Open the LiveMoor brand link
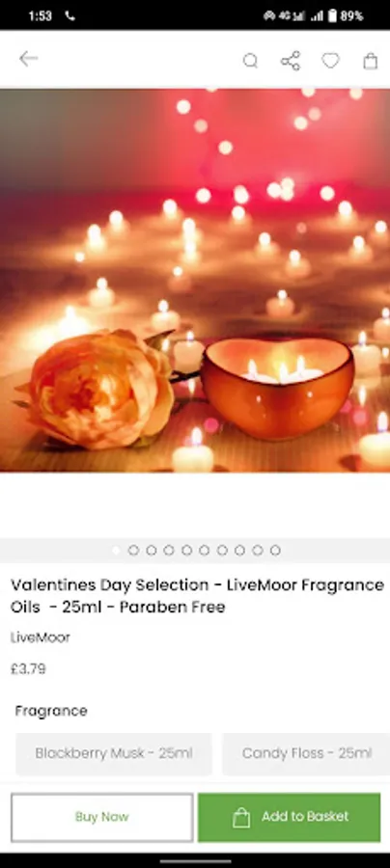 pyautogui.click(x=40, y=637)
